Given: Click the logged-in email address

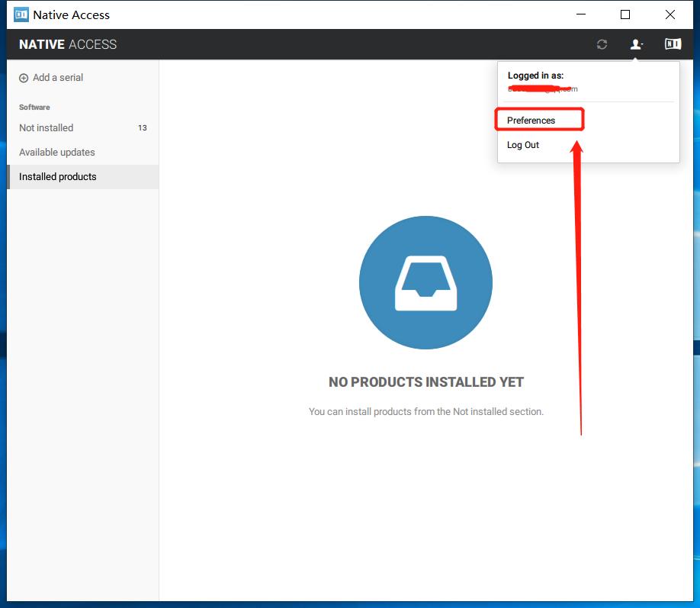Looking at the screenshot, I should [x=543, y=88].
